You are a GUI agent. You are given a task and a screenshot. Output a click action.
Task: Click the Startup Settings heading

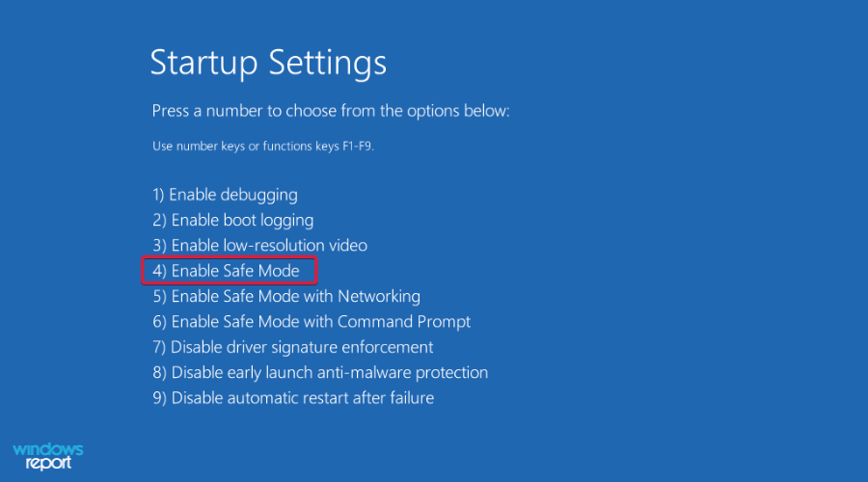pos(268,64)
